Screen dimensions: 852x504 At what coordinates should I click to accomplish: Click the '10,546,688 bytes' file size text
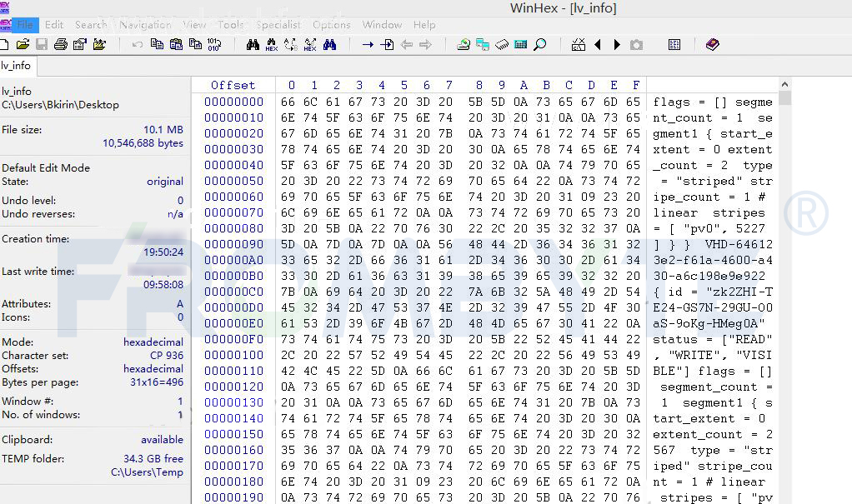[143, 143]
